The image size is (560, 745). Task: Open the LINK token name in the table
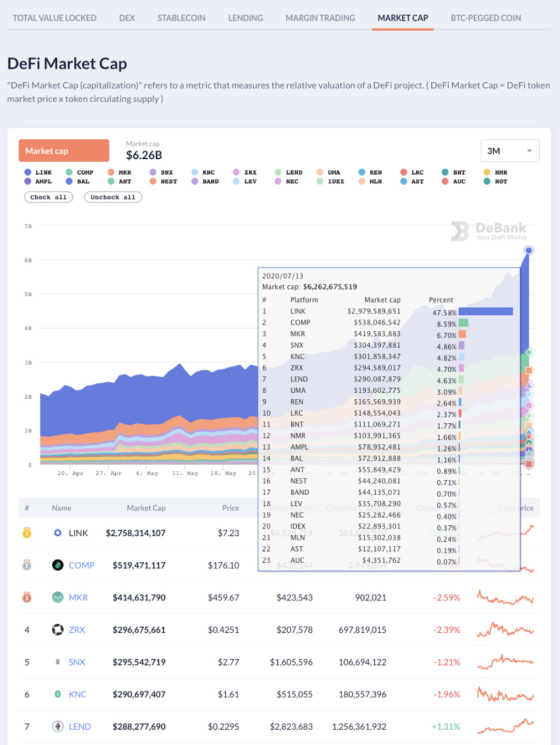click(78, 533)
